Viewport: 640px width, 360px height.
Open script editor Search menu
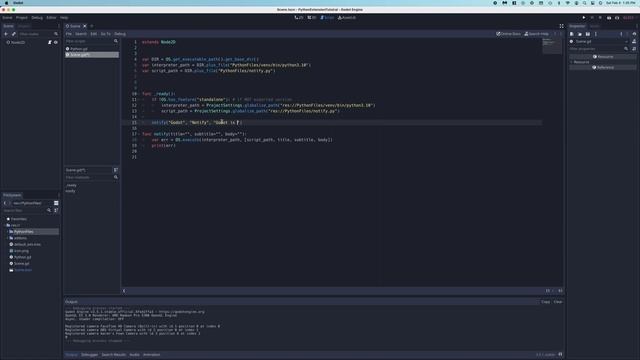tap(81, 34)
